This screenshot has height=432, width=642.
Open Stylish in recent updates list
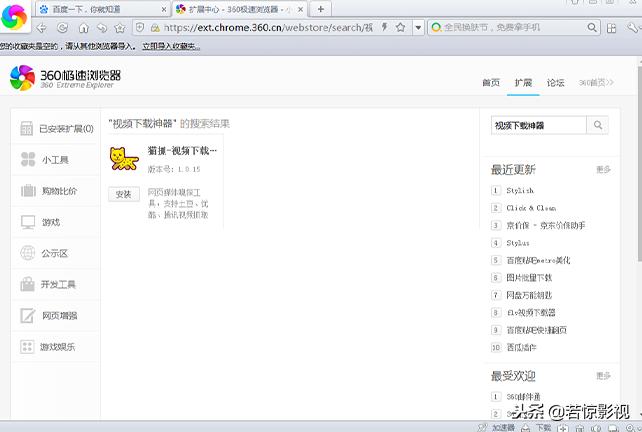point(520,190)
